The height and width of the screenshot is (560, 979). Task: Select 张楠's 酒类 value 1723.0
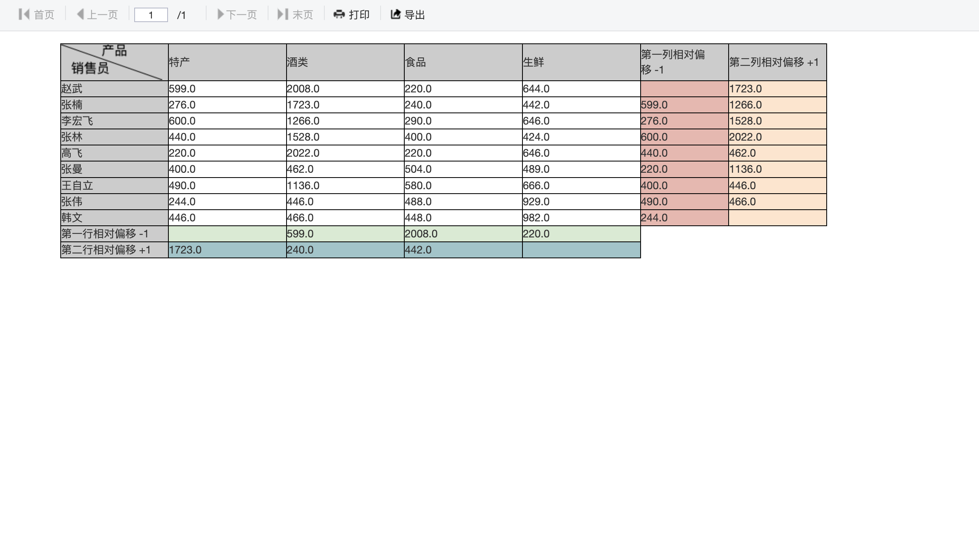click(345, 105)
